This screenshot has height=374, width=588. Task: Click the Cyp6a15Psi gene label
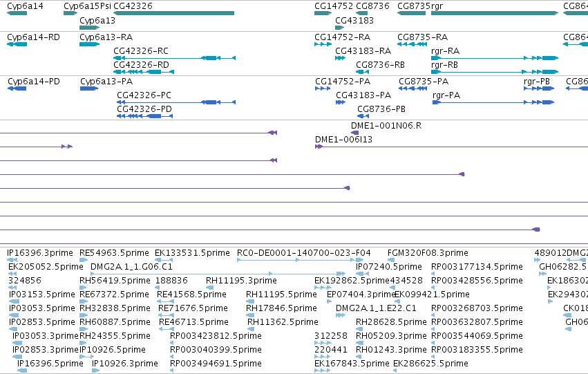[87, 6]
